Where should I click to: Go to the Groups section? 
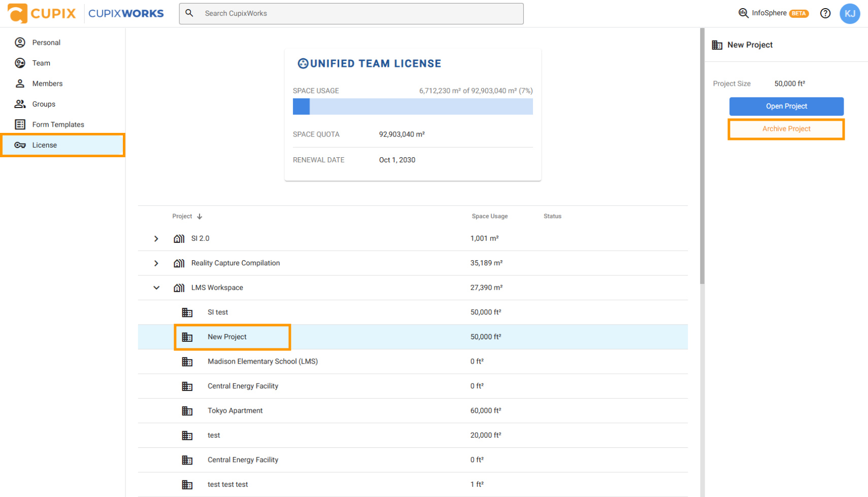(63, 104)
